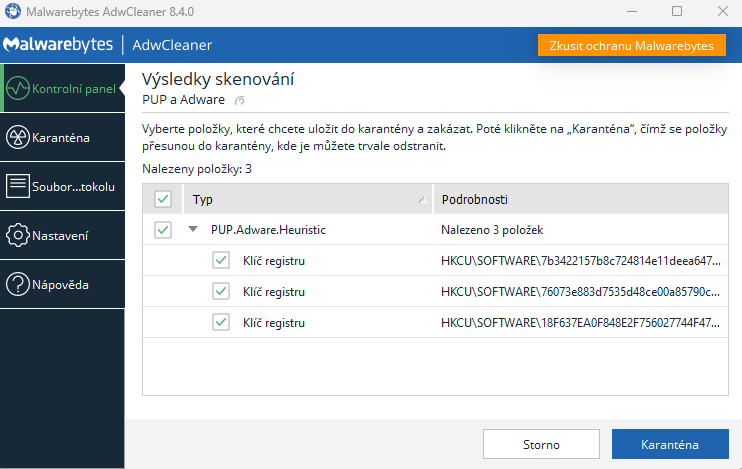This screenshot has height=469, width=742.
Task: Click the Malwarebytes logo in header
Action: point(58,44)
